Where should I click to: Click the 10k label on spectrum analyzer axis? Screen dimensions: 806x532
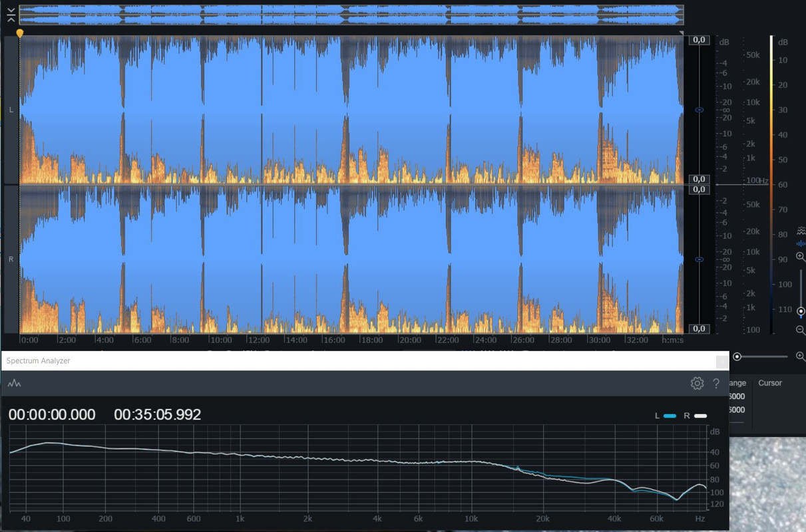(x=472, y=518)
